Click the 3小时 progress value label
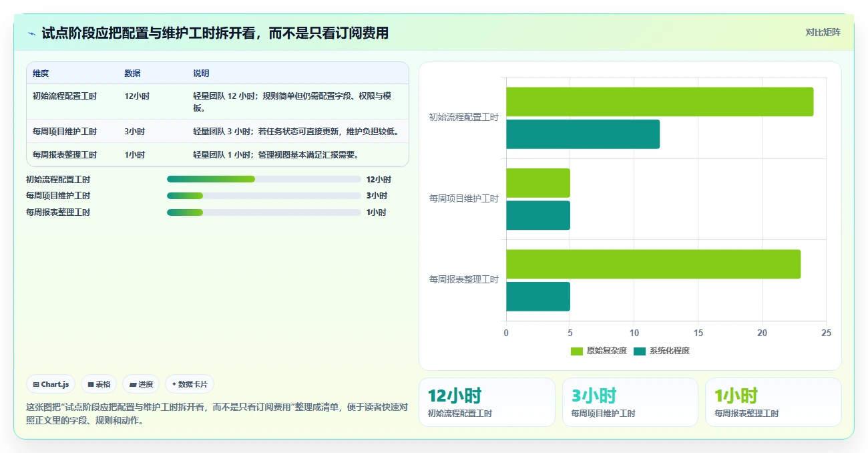Screen dimensions: 868x453 click(x=377, y=196)
